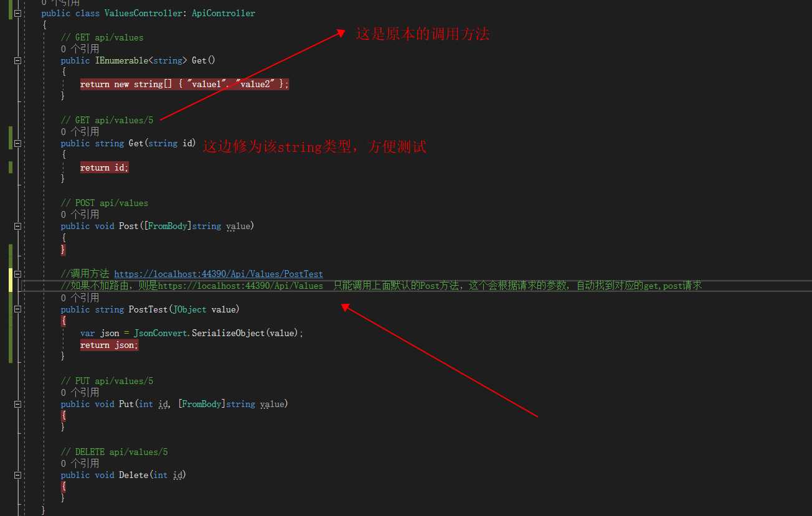Collapse the PostTest(JObject value) method
This screenshot has width=812, height=516.
pyautogui.click(x=17, y=309)
